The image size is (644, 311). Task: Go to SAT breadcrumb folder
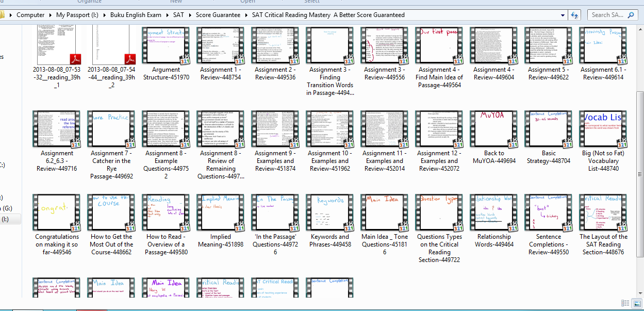click(178, 15)
